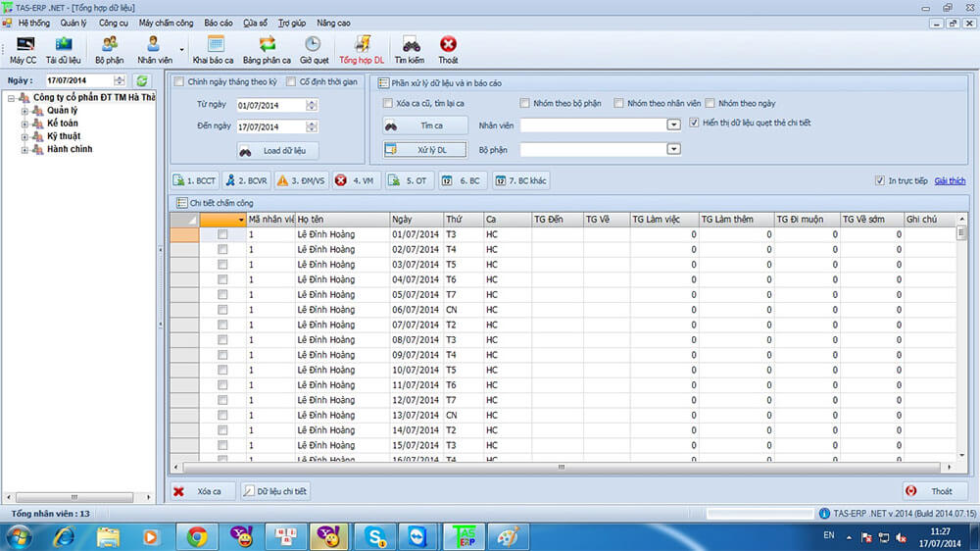980x551 pixels.
Task: Collapse the Công ty cổ phần root node
Action: (x=11, y=98)
